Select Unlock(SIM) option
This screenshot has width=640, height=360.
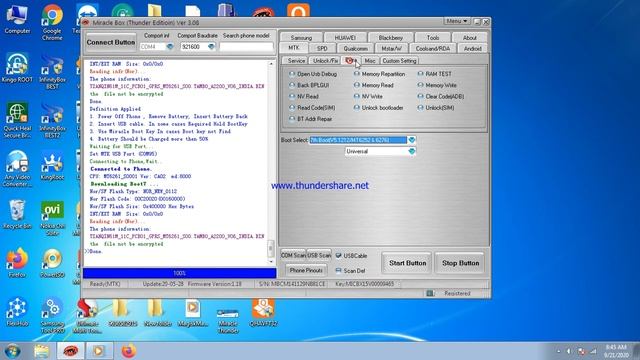coord(436,108)
